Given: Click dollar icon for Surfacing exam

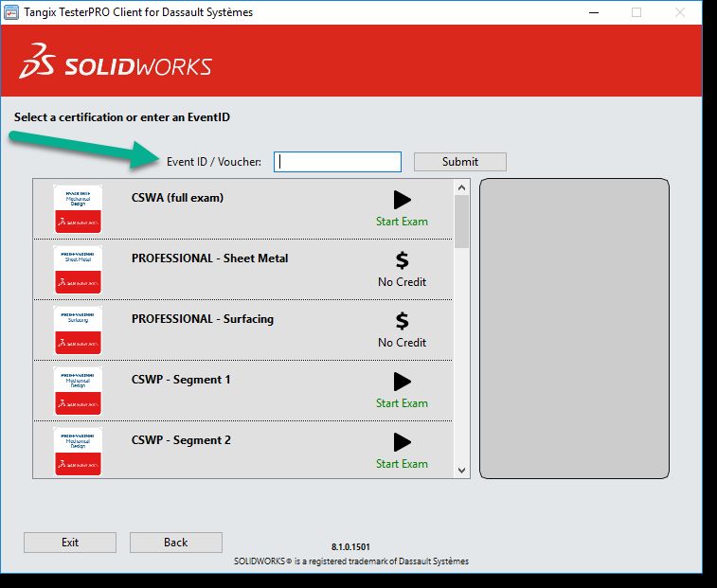Looking at the screenshot, I should (402, 321).
